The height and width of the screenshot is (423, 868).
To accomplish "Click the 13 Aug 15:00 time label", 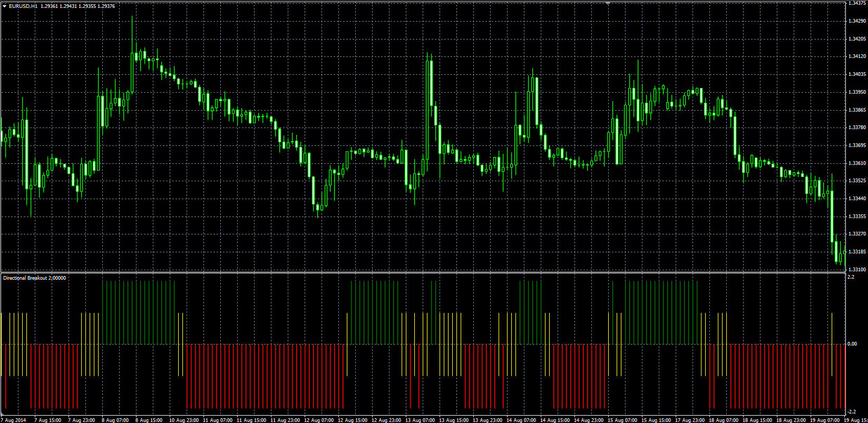I will [454, 420].
